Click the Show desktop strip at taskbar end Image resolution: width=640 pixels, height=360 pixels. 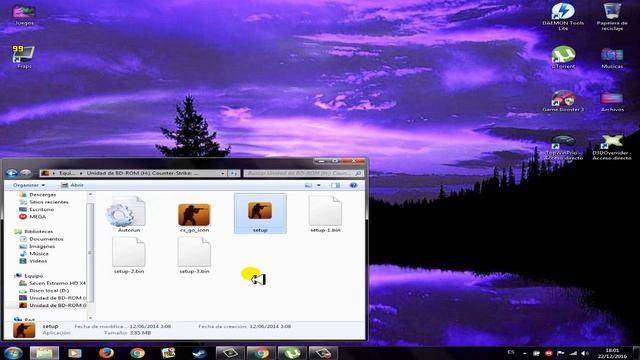[636, 353]
